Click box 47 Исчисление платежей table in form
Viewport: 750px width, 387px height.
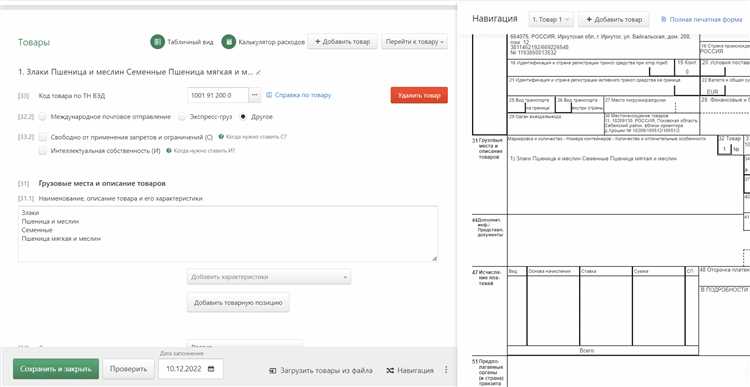[603, 310]
